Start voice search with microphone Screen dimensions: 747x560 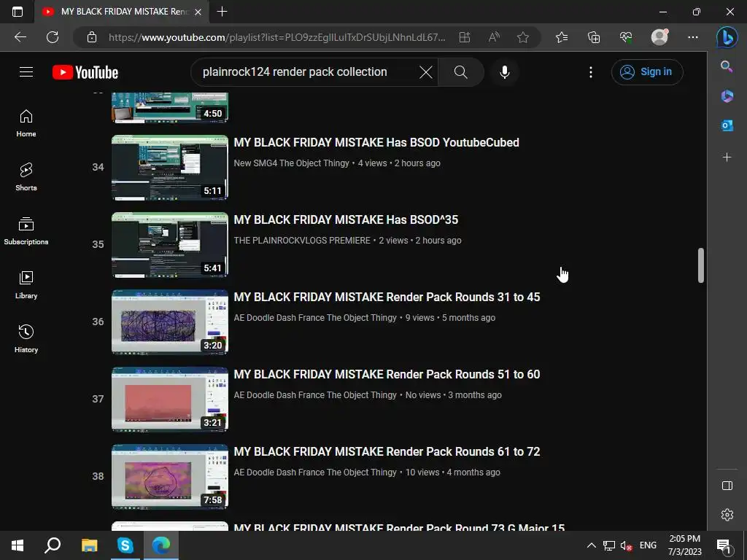505,72
